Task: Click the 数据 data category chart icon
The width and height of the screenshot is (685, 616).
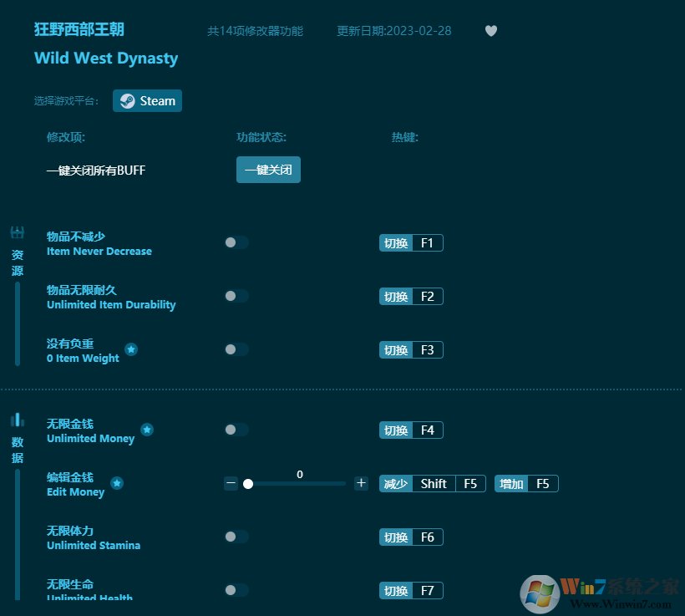Action: coord(18,420)
